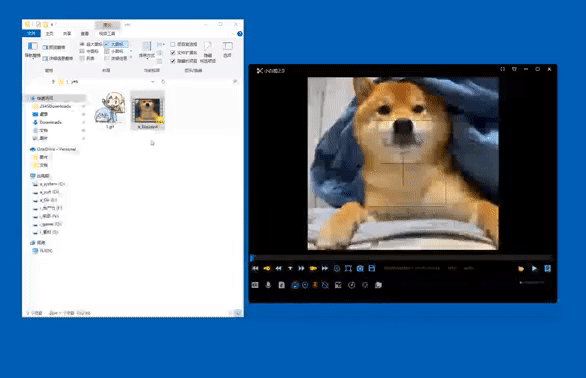Choose the highlighted Large icons layout option
This screenshot has height=378, width=586.
click(x=116, y=44)
